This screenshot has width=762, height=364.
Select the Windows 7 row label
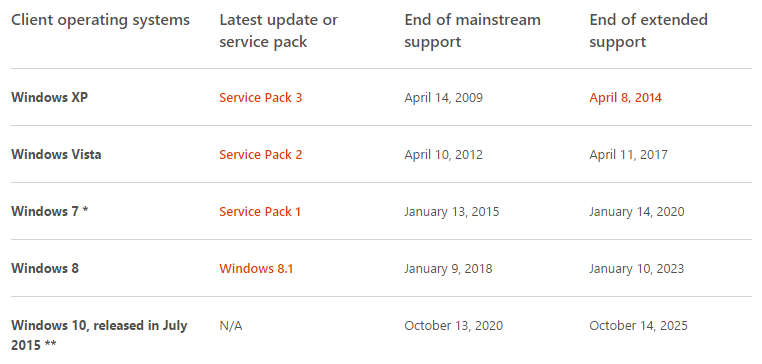click(x=50, y=212)
